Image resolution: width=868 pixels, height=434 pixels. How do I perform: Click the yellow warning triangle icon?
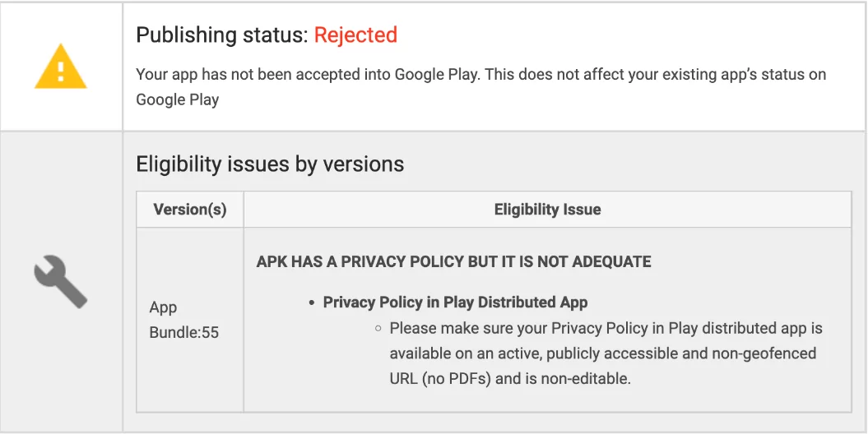click(61, 66)
